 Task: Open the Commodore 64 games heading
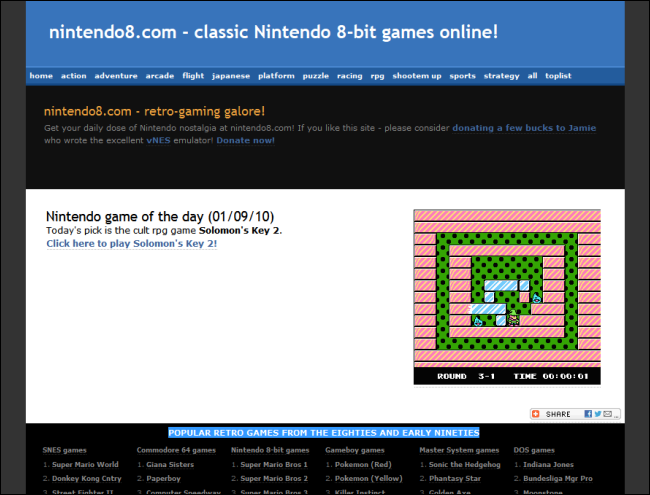[x=176, y=450]
